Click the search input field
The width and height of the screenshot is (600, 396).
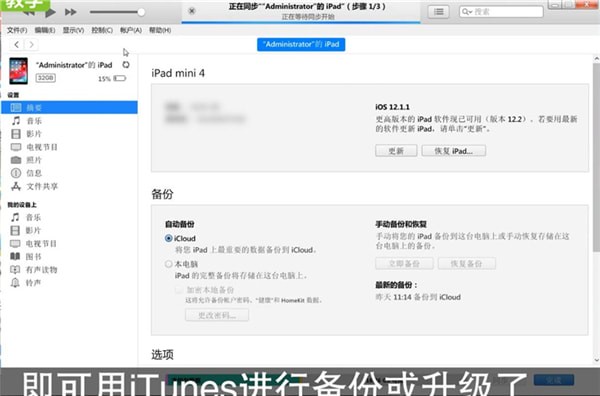(x=501, y=12)
